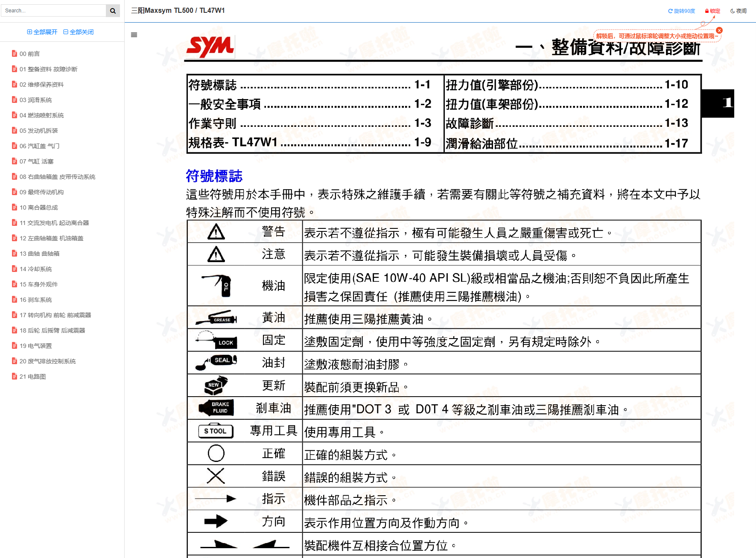Click the 警告 warning triangle symbol
The width and height of the screenshot is (756, 558).
tap(216, 232)
